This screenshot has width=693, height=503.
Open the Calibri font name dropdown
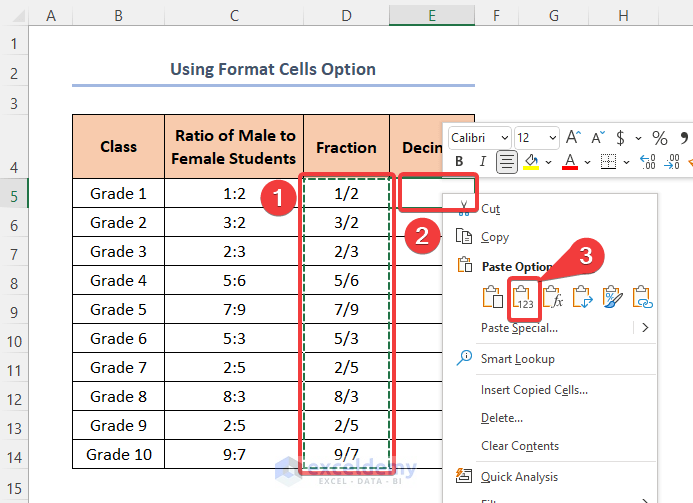point(503,137)
